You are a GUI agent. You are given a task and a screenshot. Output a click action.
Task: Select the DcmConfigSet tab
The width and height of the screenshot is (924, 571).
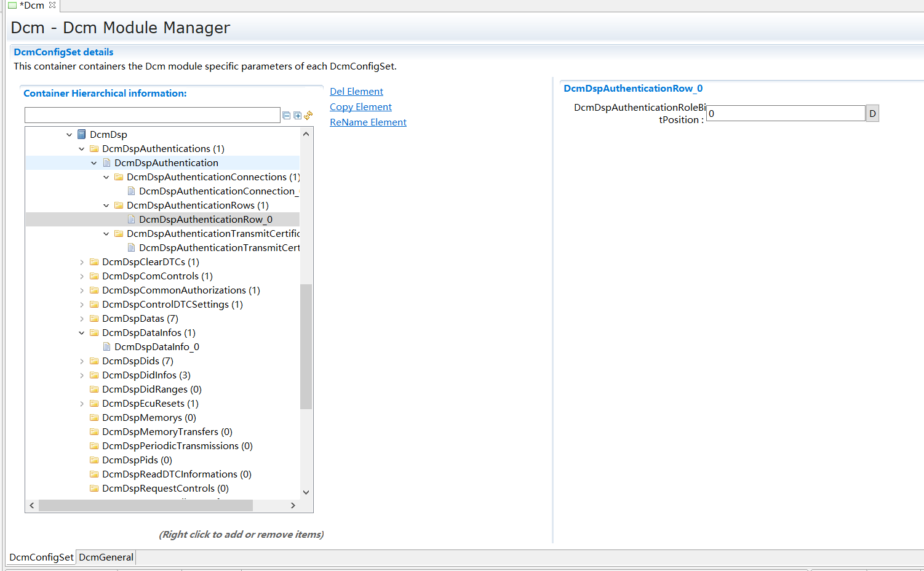point(41,557)
